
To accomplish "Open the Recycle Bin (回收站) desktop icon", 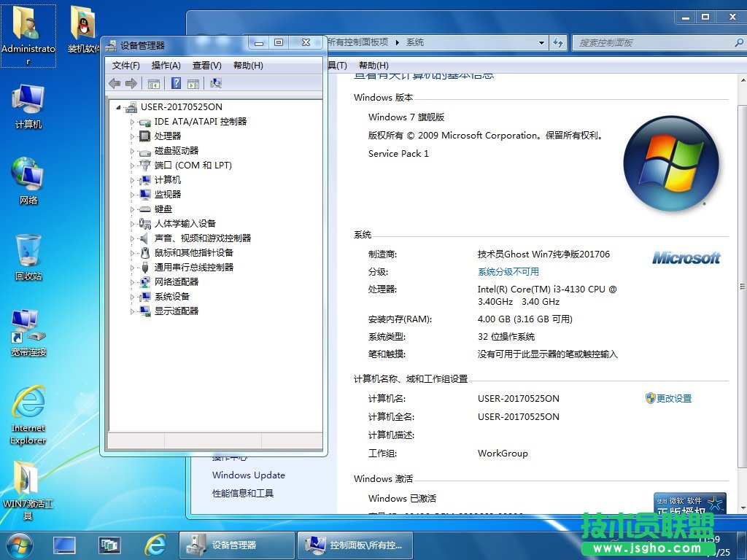I will tap(28, 257).
